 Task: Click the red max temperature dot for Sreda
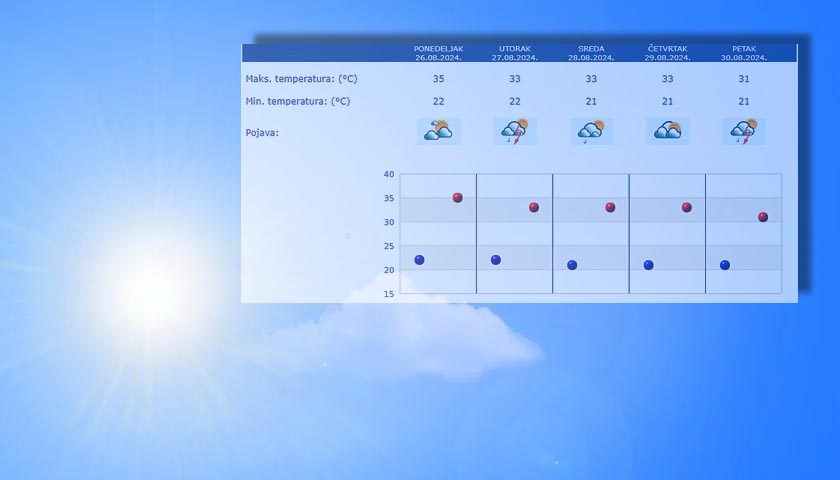(x=610, y=207)
